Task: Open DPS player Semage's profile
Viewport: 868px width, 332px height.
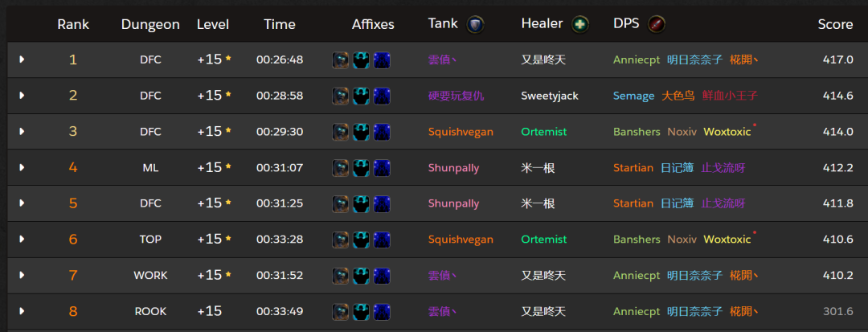Action: [633, 96]
